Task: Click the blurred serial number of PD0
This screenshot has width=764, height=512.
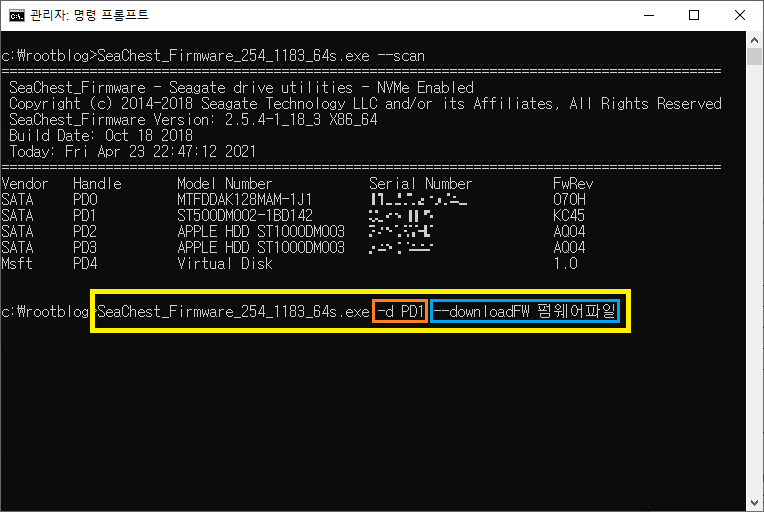Action: click(419, 200)
